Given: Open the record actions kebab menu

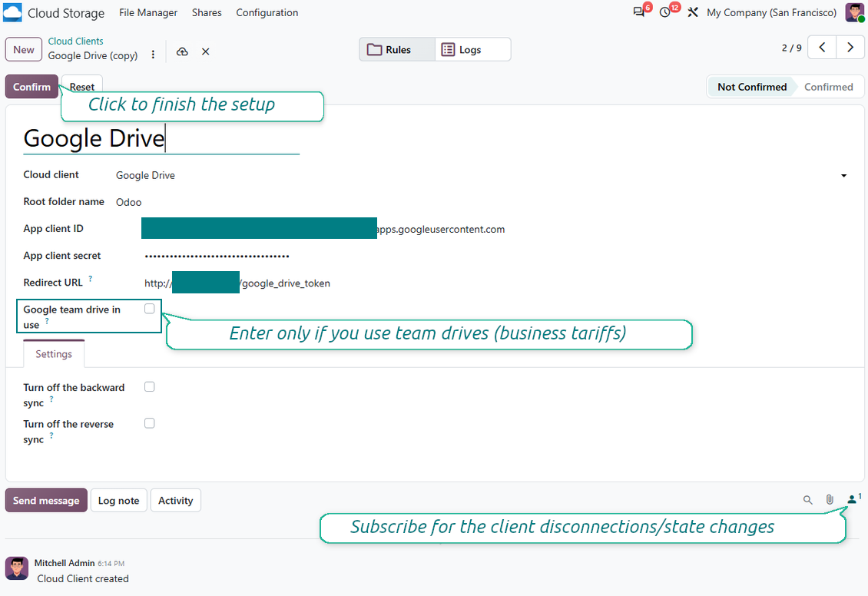Looking at the screenshot, I should coord(153,55).
